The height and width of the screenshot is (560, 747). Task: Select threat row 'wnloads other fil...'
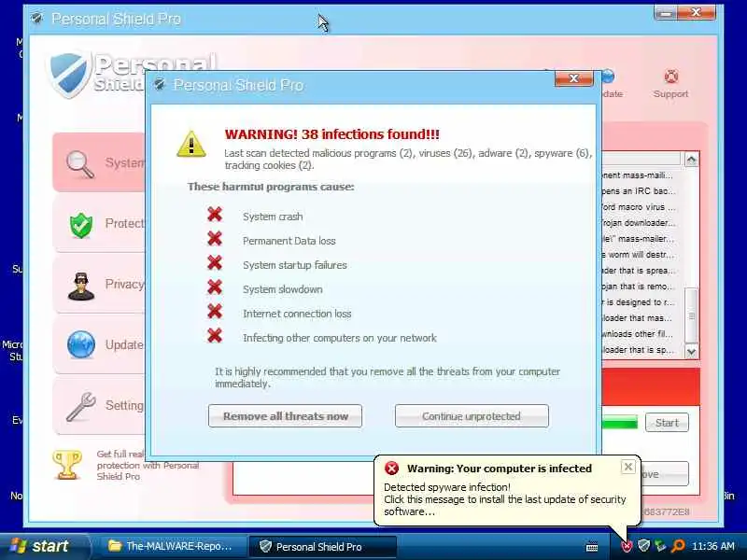639,334
